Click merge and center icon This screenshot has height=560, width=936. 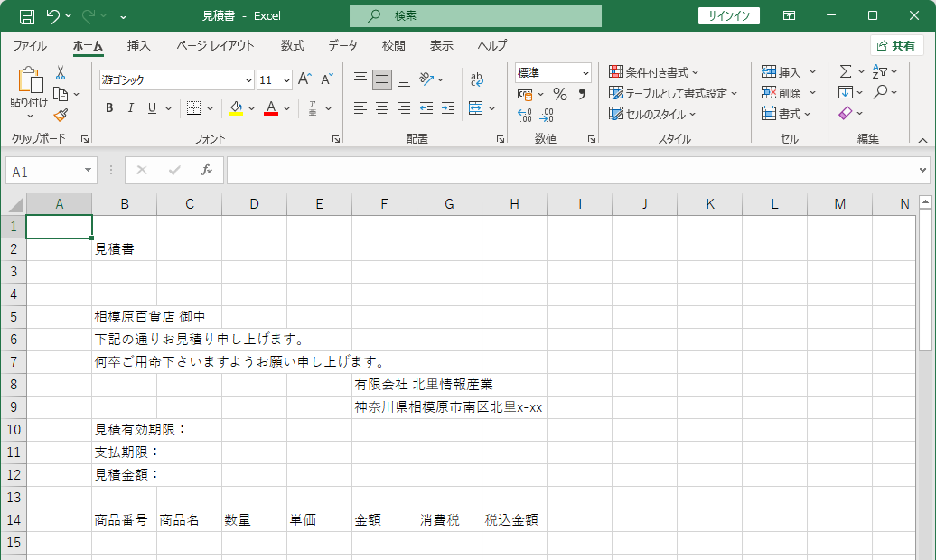pos(476,108)
